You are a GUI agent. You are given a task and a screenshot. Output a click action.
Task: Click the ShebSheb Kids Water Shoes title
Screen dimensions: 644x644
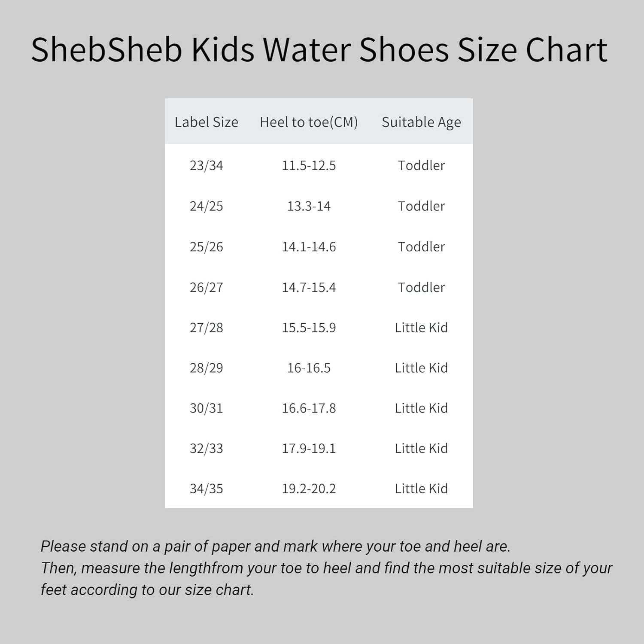(x=319, y=50)
